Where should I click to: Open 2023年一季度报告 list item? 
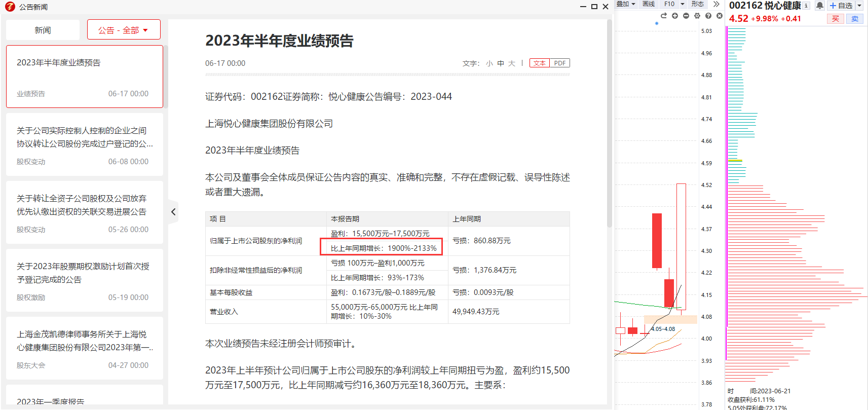click(85, 395)
